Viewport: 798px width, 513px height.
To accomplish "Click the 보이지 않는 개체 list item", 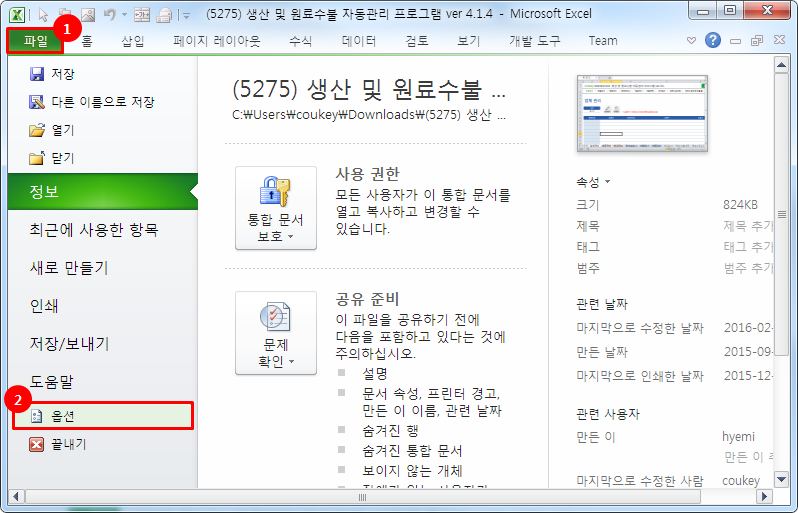I will (412, 471).
